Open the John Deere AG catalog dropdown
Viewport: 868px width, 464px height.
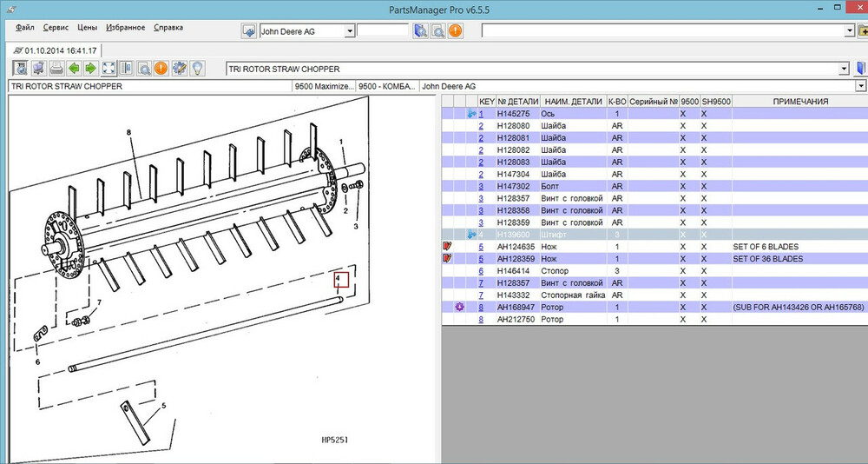click(350, 31)
